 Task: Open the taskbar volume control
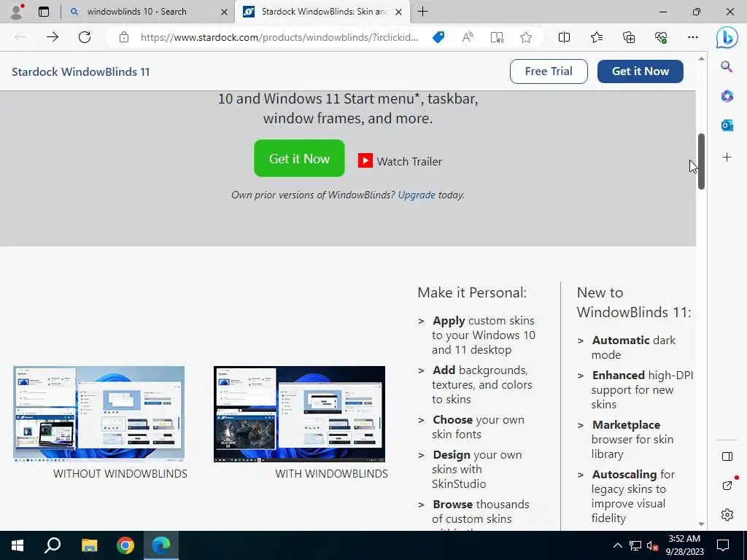coord(652,545)
